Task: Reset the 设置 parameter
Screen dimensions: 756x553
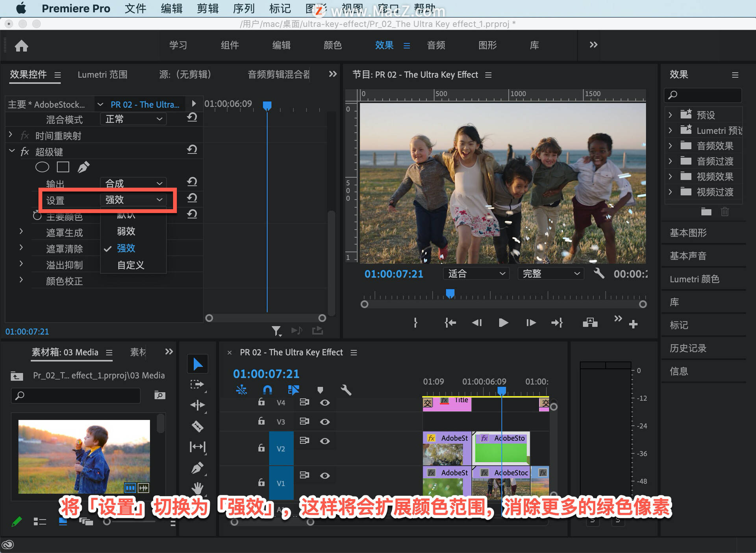Action: click(192, 198)
